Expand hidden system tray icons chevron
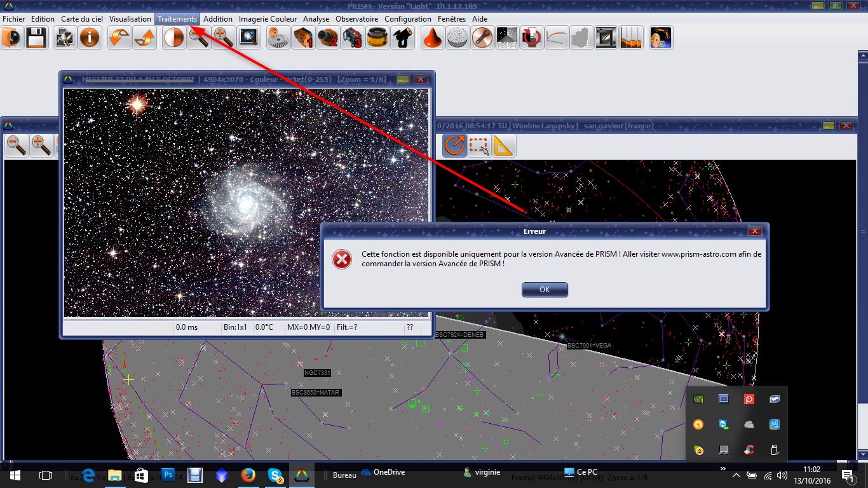Viewport: 868px width, 488px height. tap(736, 475)
